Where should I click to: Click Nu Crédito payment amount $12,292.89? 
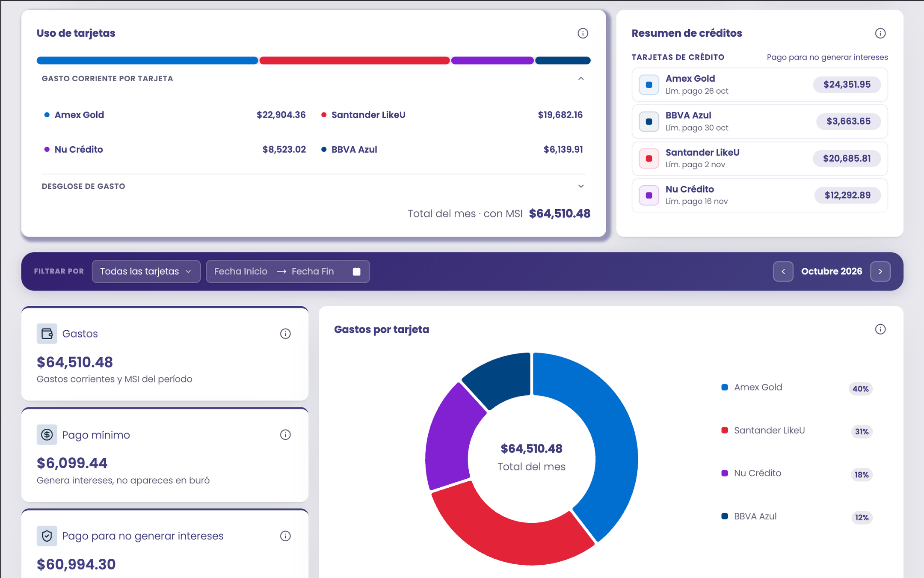(x=848, y=196)
